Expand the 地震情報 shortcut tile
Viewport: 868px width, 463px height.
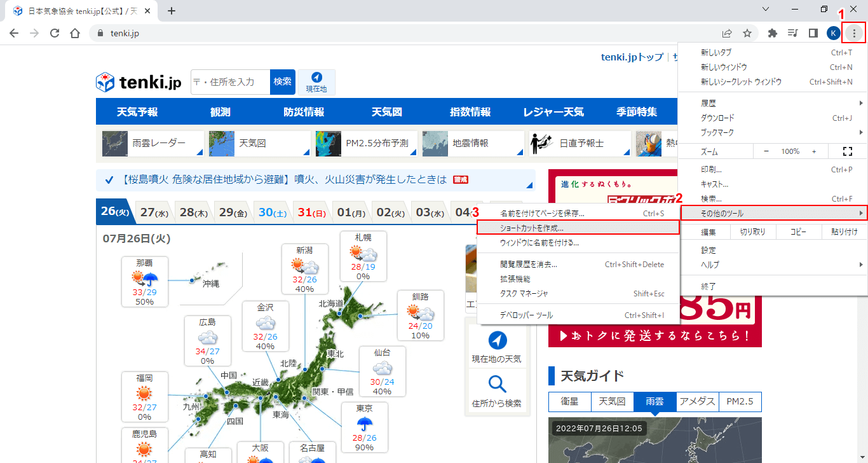[473, 144]
